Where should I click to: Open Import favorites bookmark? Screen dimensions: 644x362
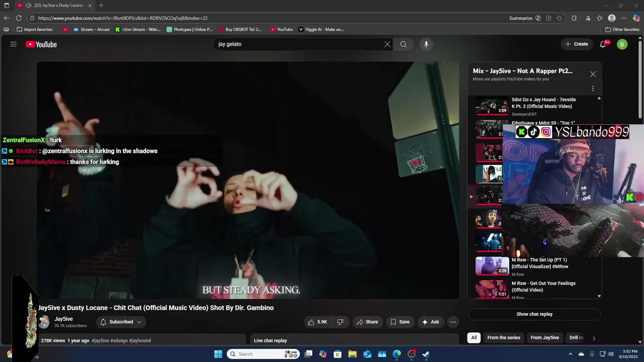pos(34,29)
